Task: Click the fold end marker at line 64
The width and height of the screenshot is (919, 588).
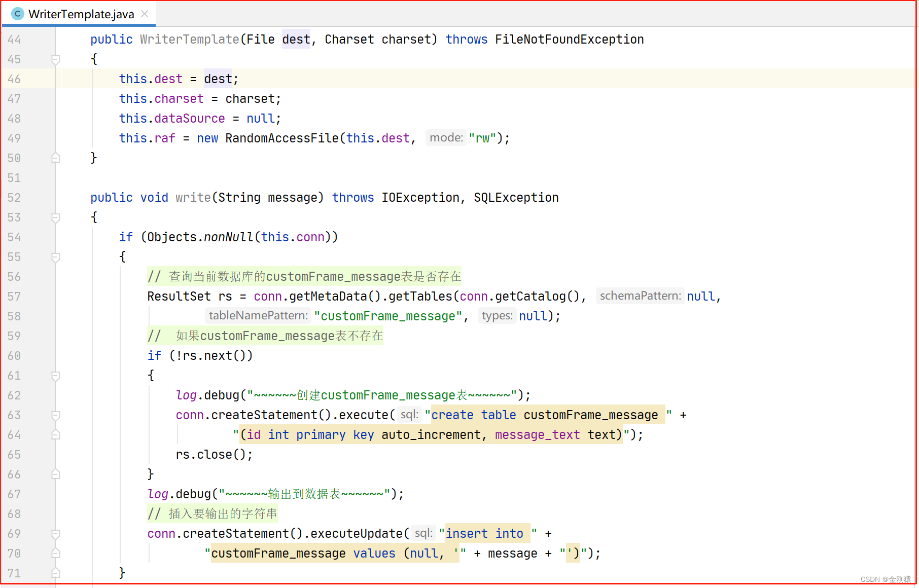Action: point(56,435)
